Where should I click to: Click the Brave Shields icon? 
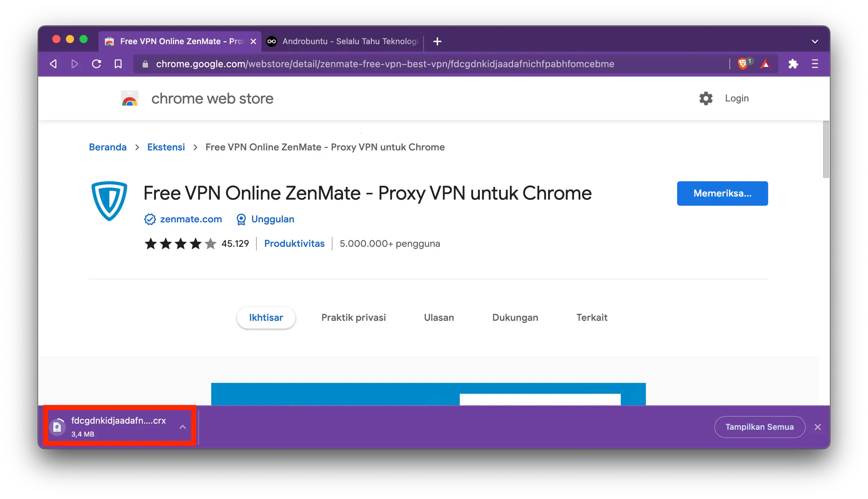tap(744, 64)
